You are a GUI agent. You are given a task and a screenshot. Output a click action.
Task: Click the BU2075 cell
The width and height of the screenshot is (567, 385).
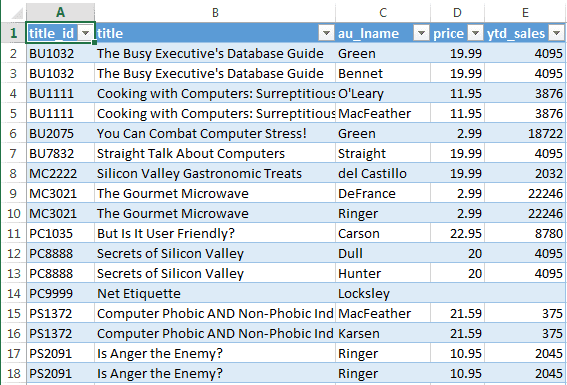pyautogui.click(x=60, y=133)
